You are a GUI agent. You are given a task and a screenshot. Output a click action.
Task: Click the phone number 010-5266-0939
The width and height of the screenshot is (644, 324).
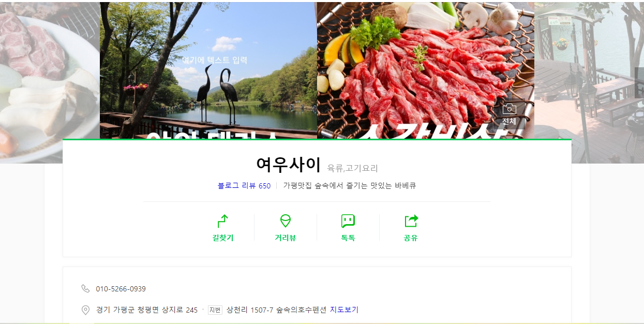(x=121, y=289)
